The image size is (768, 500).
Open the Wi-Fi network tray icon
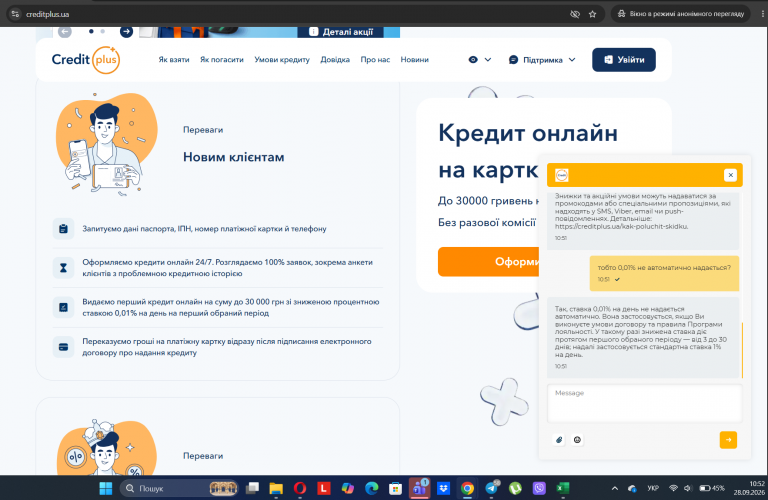tap(673, 488)
